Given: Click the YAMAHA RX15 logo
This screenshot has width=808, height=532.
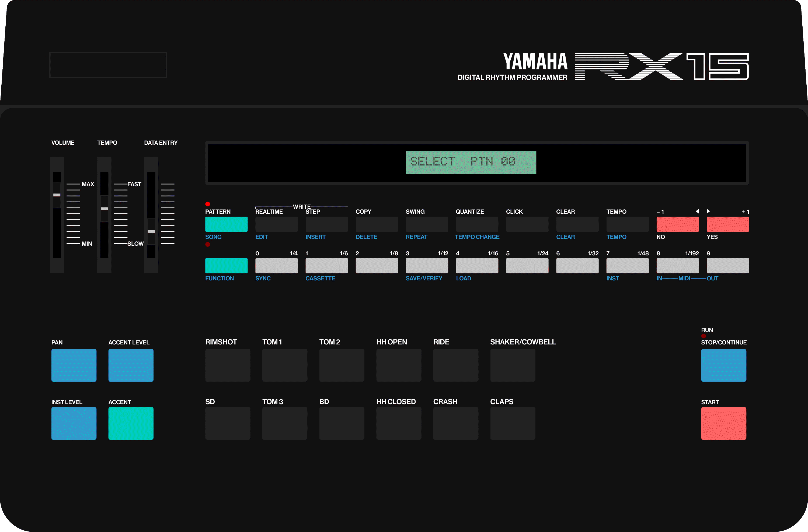Looking at the screenshot, I should coord(626,66).
